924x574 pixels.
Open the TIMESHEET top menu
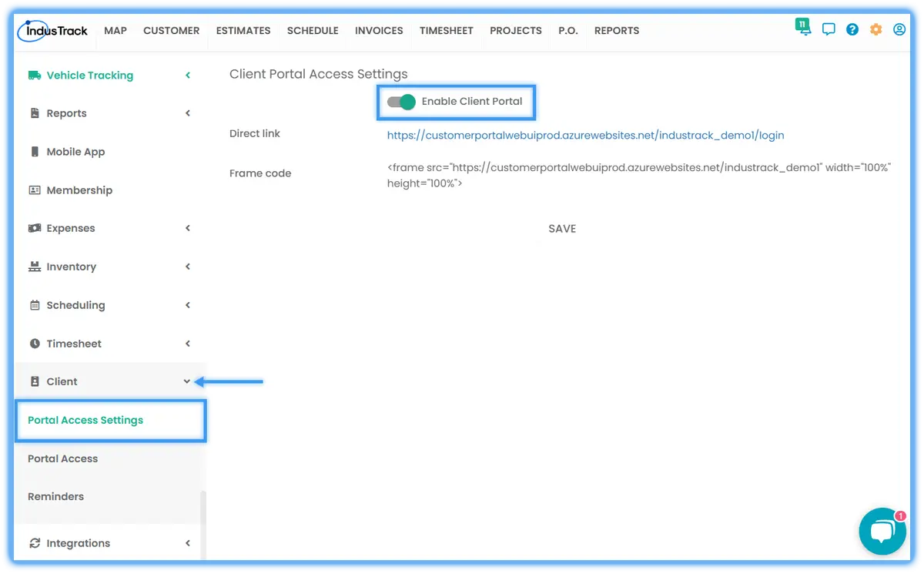pos(447,31)
